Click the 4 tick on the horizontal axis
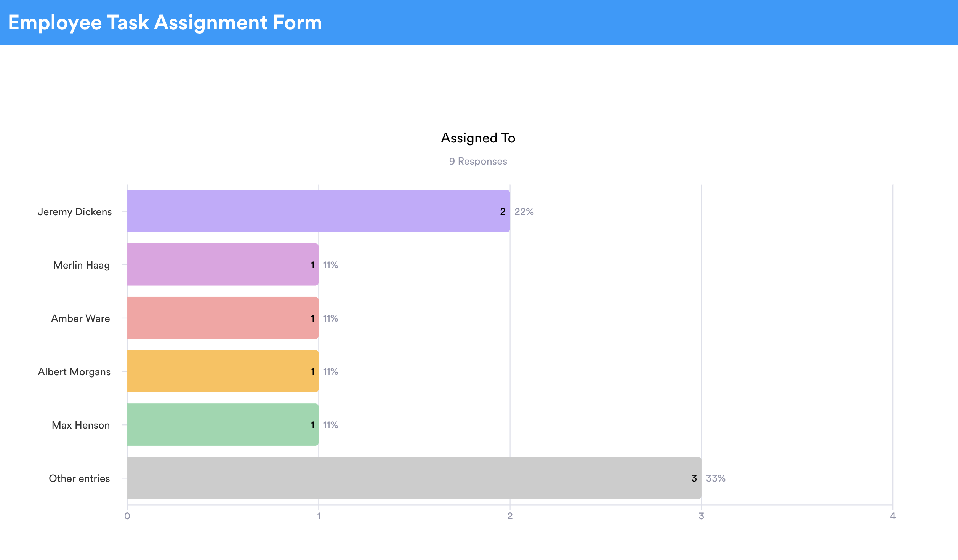958x560 pixels. click(x=892, y=516)
